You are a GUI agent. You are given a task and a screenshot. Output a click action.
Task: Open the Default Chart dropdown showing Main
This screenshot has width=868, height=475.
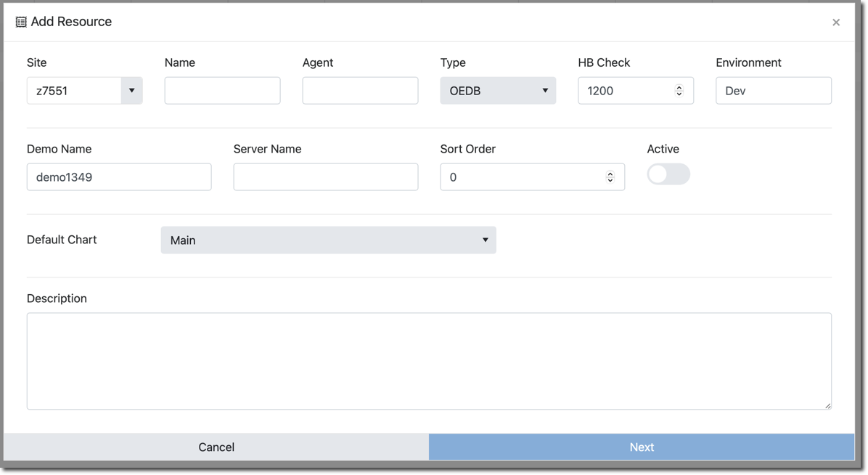329,240
